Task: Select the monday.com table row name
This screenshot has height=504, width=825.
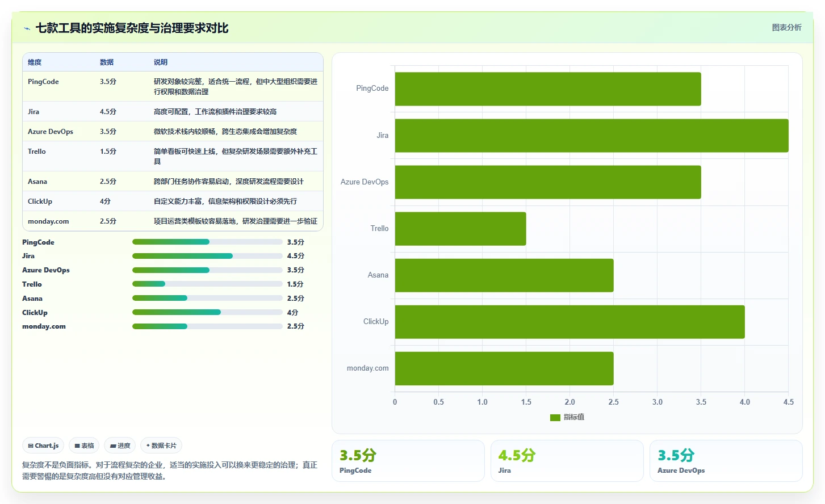Action: tap(48, 221)
